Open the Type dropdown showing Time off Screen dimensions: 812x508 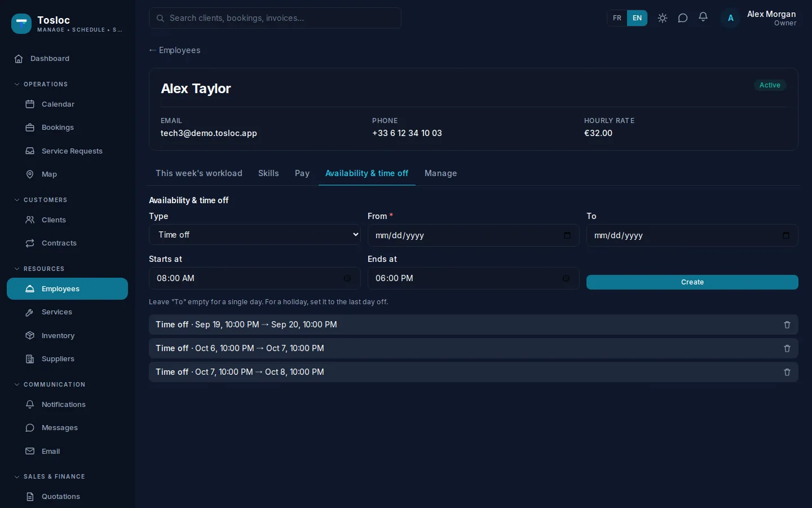click(255, 235)
